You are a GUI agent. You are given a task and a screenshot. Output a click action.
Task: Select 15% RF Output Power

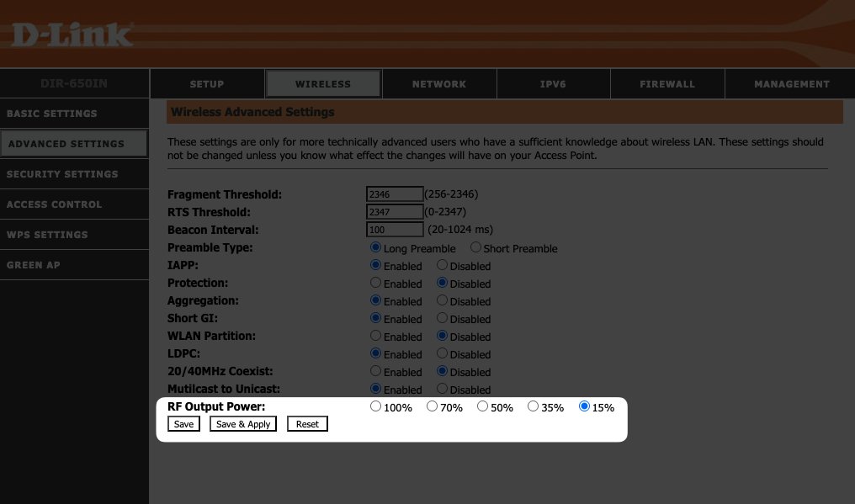[584, 406]
